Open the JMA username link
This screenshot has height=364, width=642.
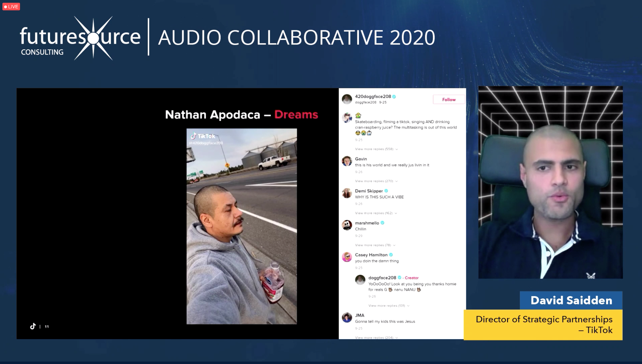pos(360,315)
